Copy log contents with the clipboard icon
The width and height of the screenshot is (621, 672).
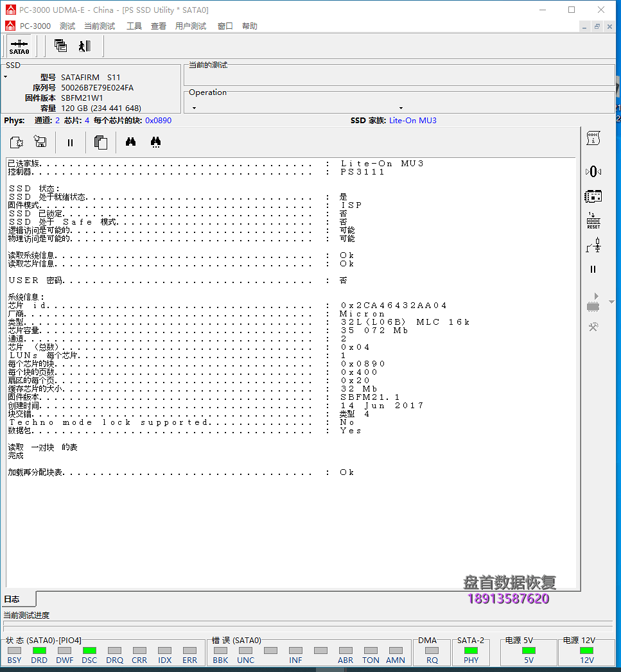(101, 142)
